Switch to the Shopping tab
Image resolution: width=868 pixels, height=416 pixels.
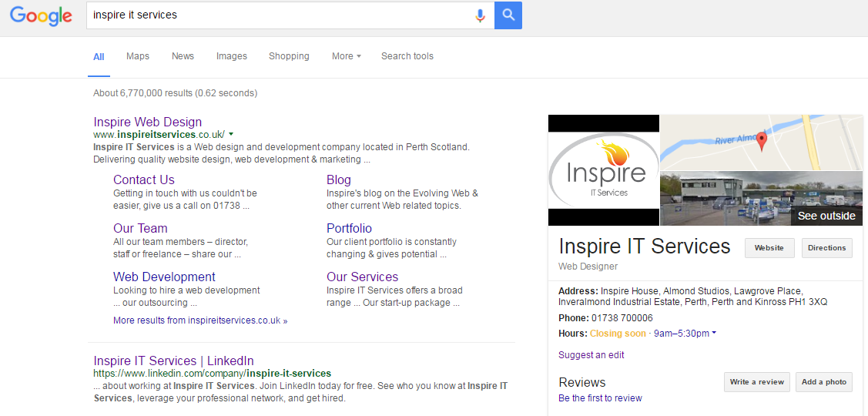click(289, 56)
